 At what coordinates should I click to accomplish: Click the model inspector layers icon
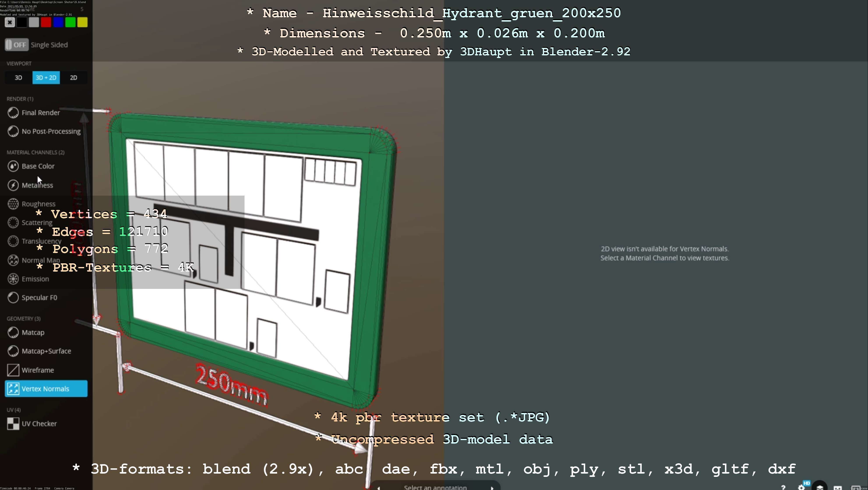(820, 487)
